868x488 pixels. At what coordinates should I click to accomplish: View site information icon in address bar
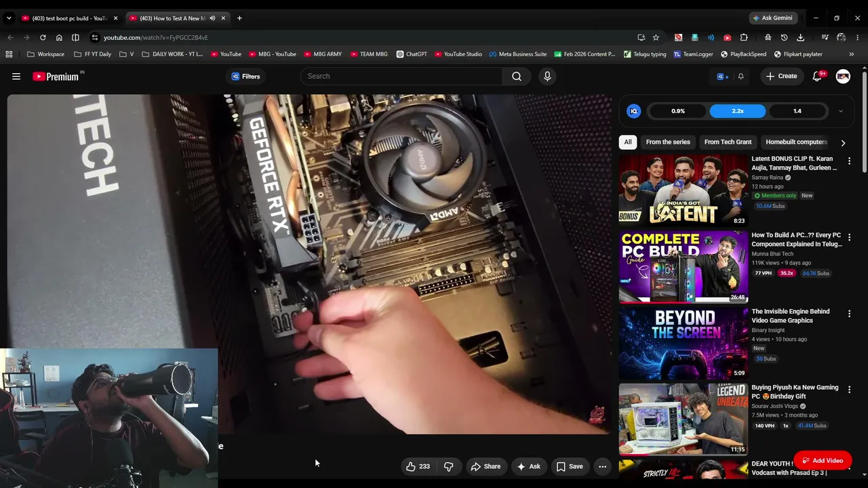(x=95, y=37)
